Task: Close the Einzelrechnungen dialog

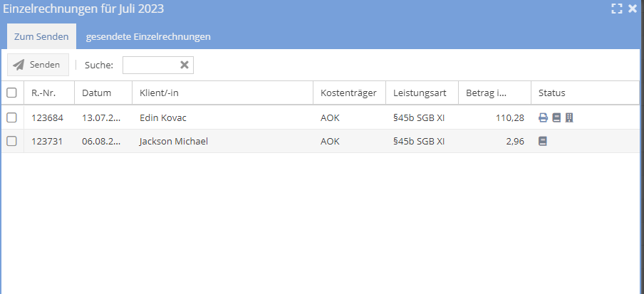Action: (x=632, y=9)
